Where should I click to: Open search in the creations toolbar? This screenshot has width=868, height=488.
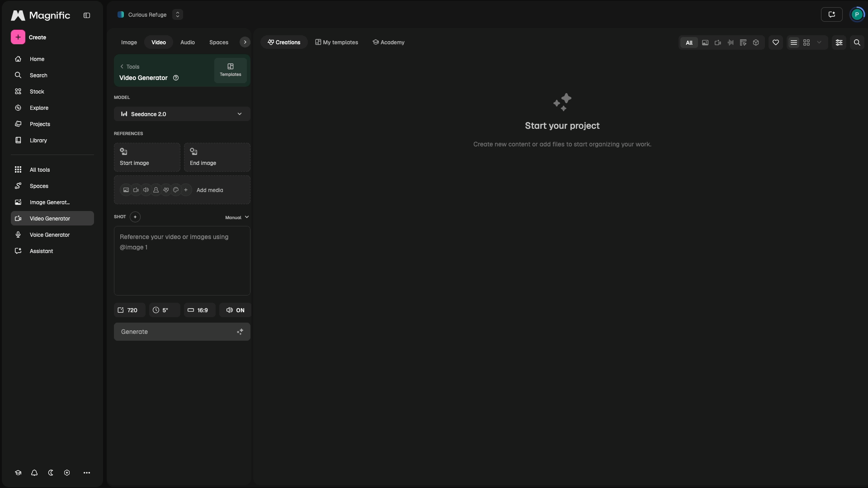pyautogui.click(x=857, y=42)
